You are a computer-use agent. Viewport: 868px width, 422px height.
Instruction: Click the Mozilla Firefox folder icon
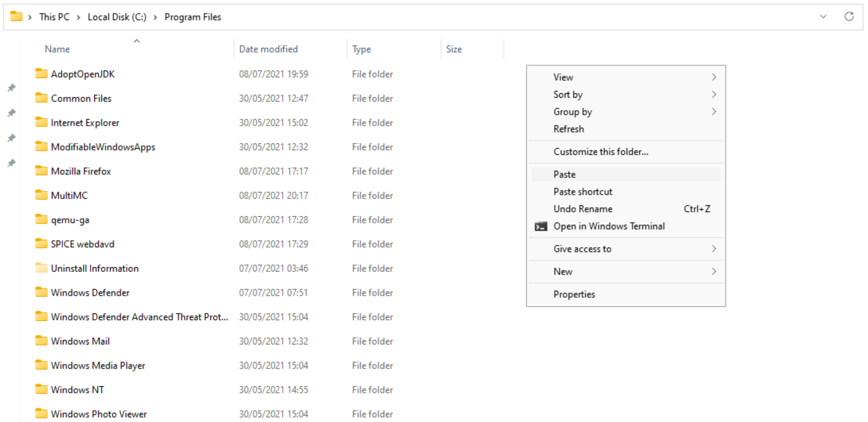pyautogui.click(x=41, y=171)
